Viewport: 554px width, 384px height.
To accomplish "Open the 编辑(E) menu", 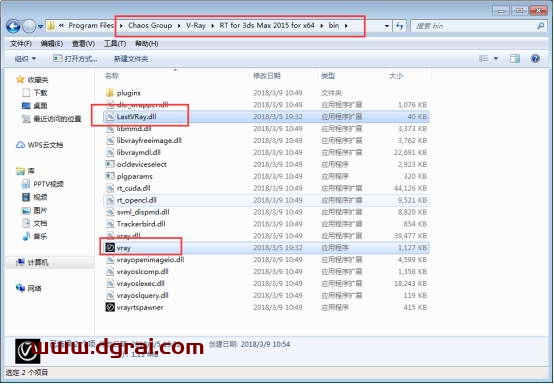I will pyautogui.click(x=52, y=43).
